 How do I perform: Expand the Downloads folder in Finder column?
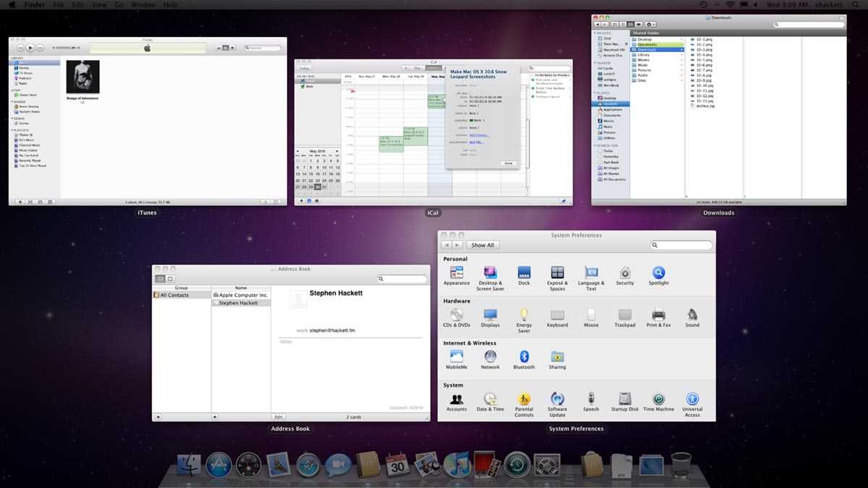coord(681,50)
